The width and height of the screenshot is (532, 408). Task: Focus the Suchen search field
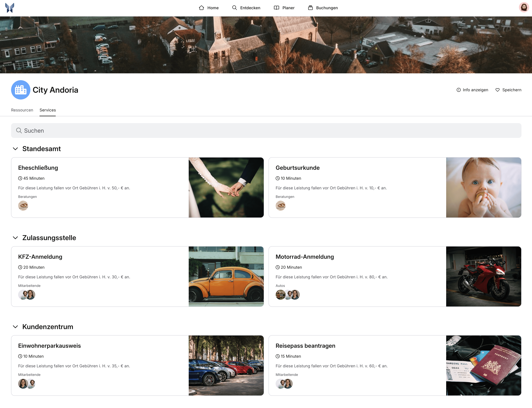click(266, 131)
